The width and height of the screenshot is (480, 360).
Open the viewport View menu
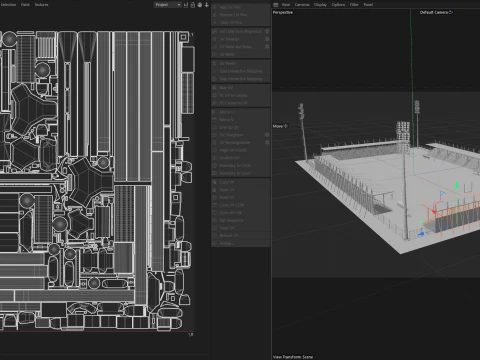pyautogui.click(x=286, y=5)
